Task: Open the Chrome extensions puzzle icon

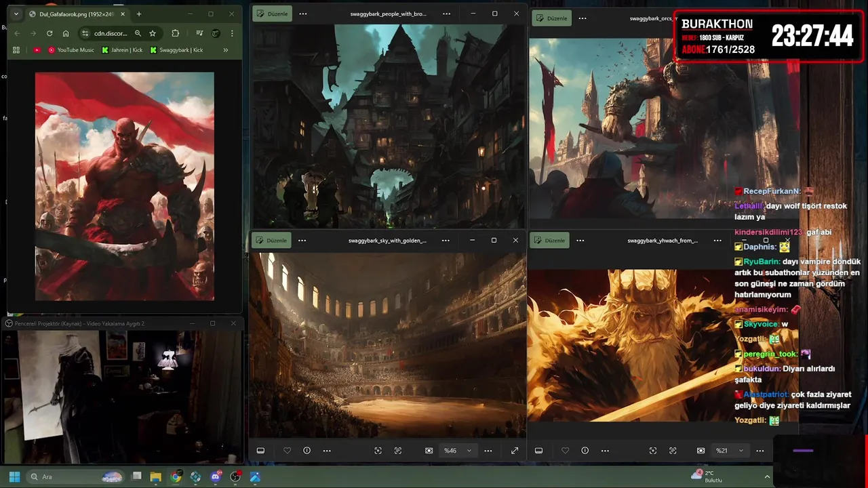Action: pyautogui.click(x=176, y=33)
